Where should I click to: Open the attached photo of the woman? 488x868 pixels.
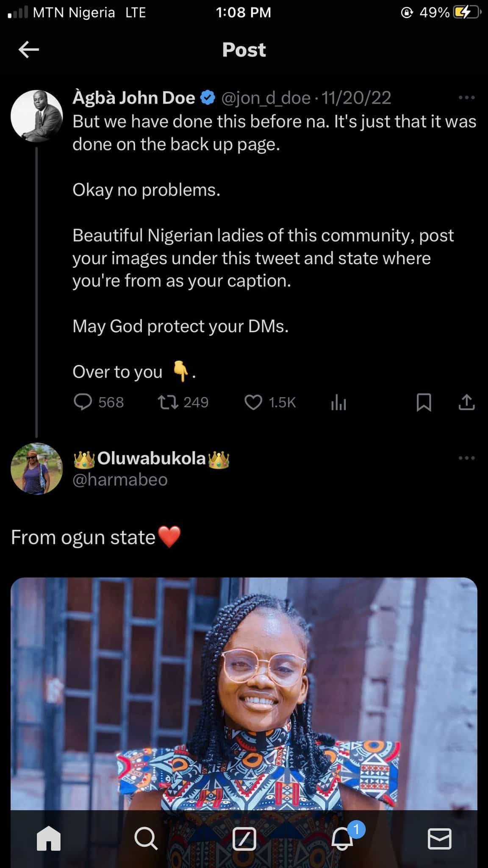(x=244, y=695)
